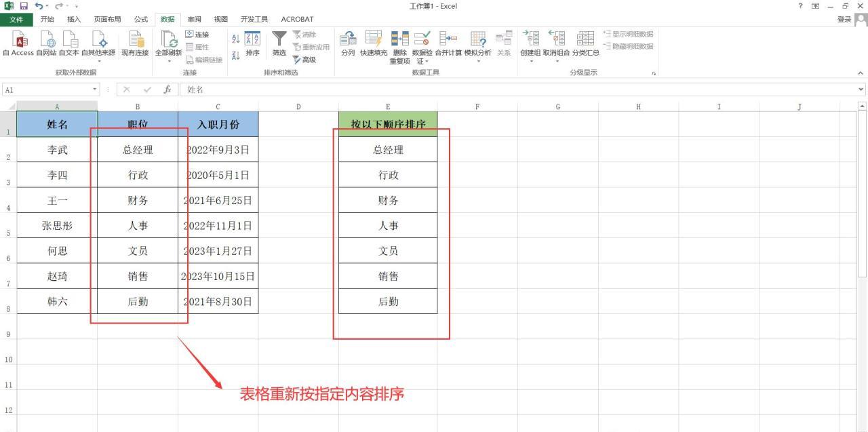Select the column E header
This screenshot has height=432, width=868.
[388, 106]
